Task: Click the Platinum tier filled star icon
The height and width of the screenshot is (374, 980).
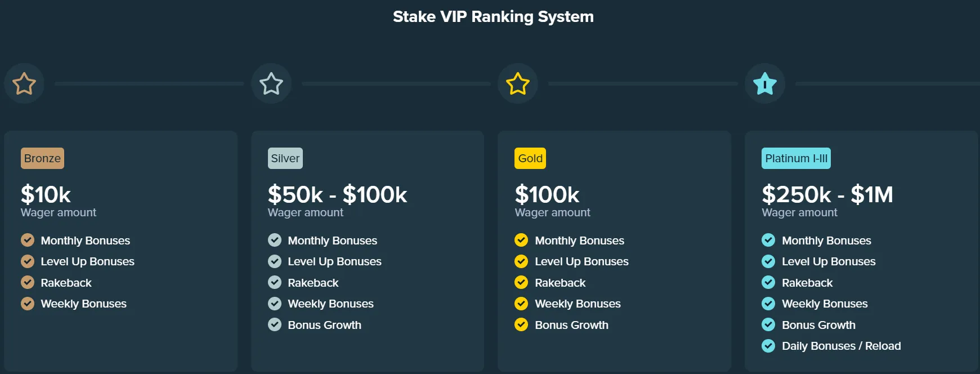Action: tap(765, 84)
